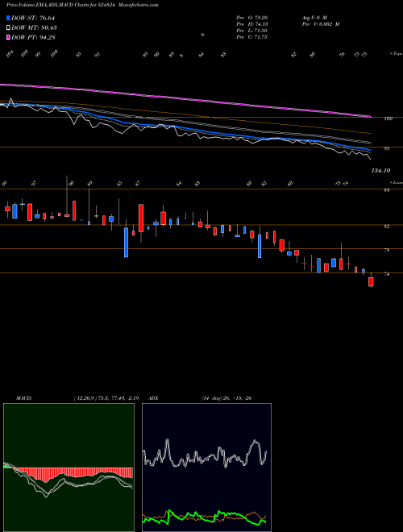403x532 pixels.
Task: Click the ADX (14 day) values text
Action: coord(226,398)
